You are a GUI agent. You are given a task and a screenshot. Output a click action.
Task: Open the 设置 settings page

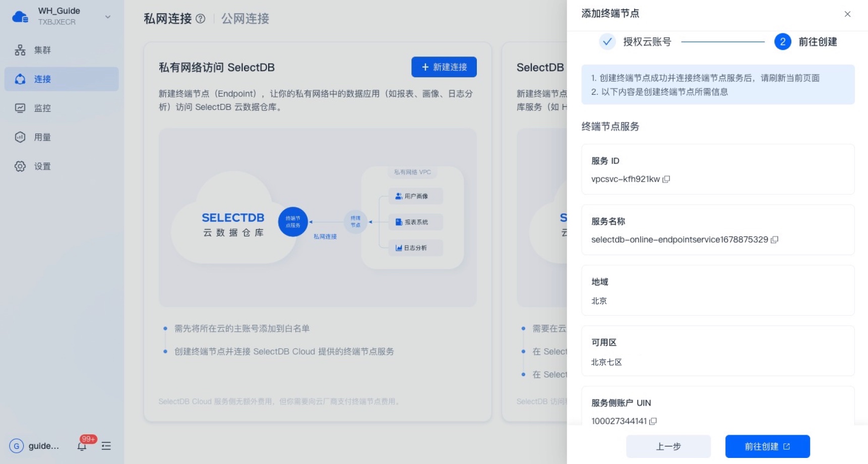(x=61, y=166)
